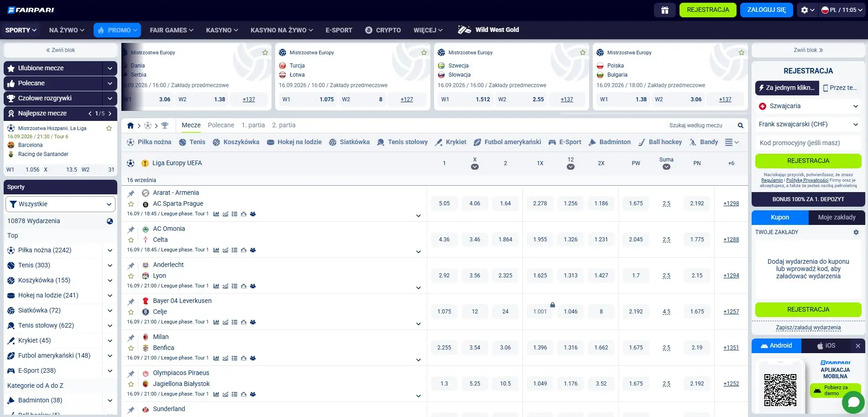Star the Olympiacos Piraeus vs Jagiellona match
This screenshot has height=417, width=868.
[x=131, y=384]
